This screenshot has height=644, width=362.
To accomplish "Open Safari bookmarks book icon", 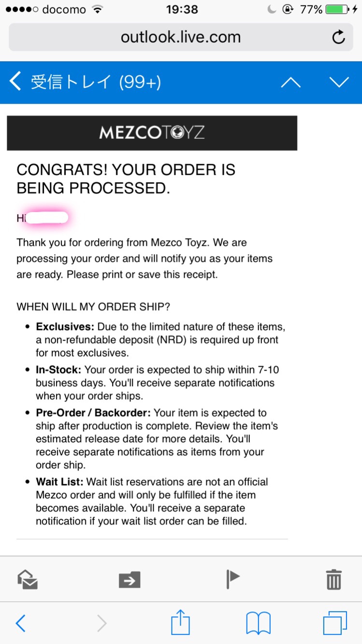I will [258, 623].
